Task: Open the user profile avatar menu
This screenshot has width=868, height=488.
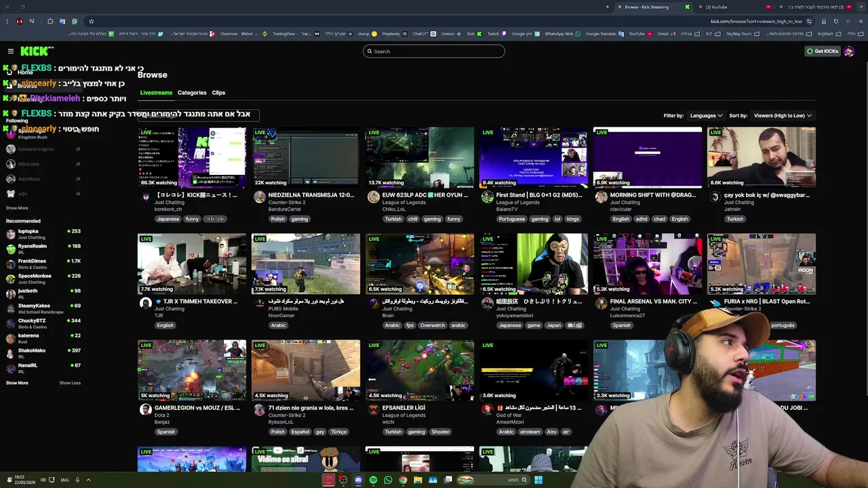Action: tap(849, 52)
